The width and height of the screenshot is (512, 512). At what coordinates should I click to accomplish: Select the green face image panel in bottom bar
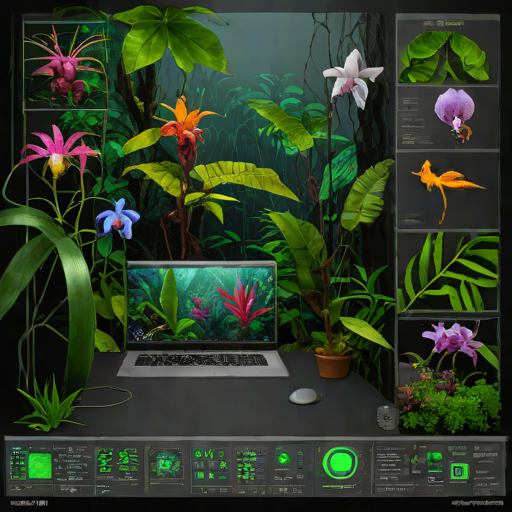tap(166, 463)
